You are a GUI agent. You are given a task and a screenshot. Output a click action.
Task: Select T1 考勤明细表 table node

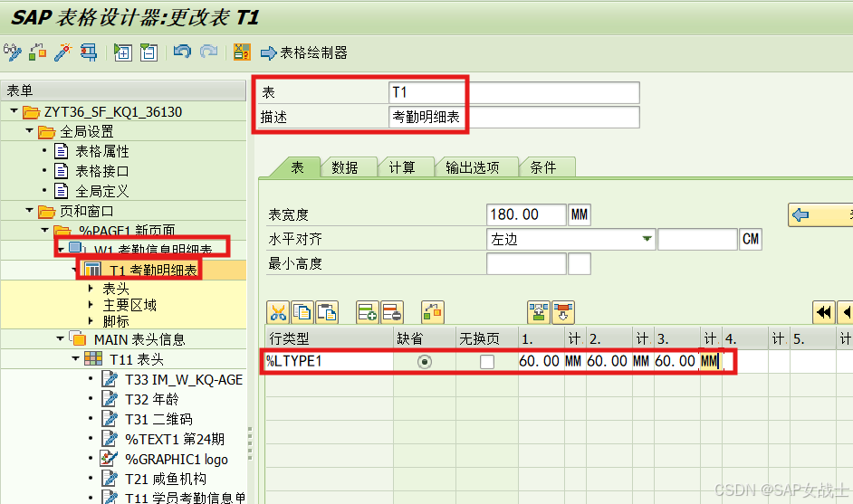153,271
